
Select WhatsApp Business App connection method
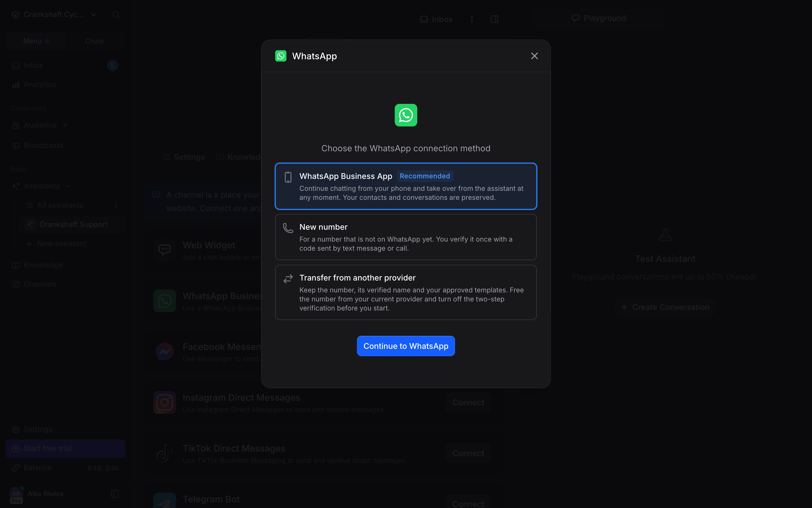(x=406, y=186)
